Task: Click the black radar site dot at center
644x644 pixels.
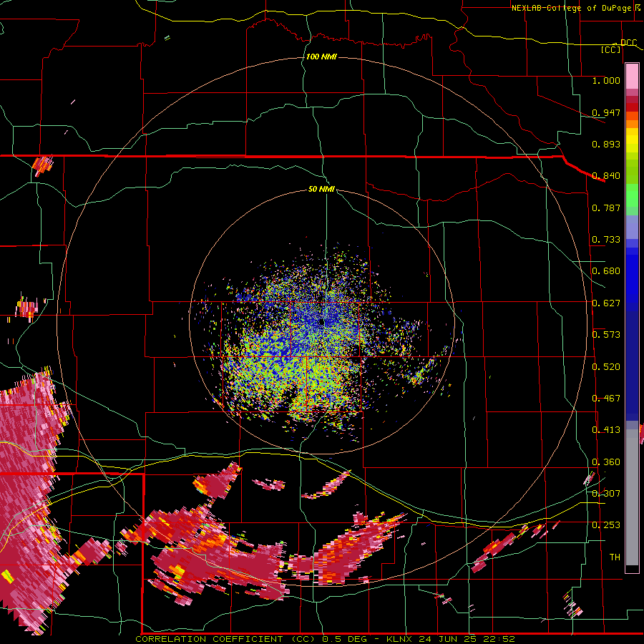Action: point(321,323)
